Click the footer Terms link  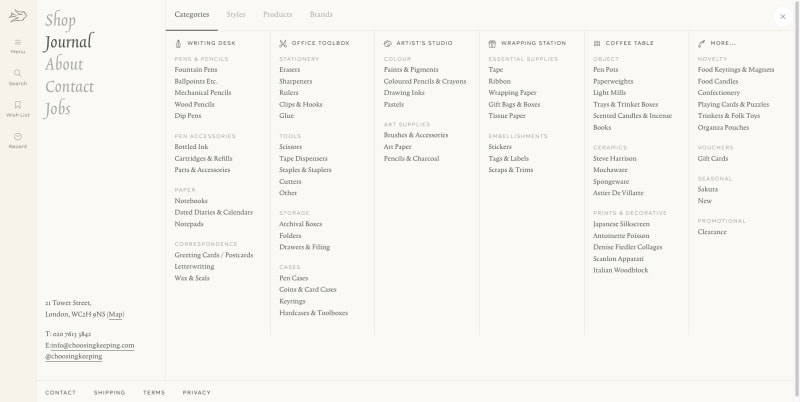click(154, 392)
